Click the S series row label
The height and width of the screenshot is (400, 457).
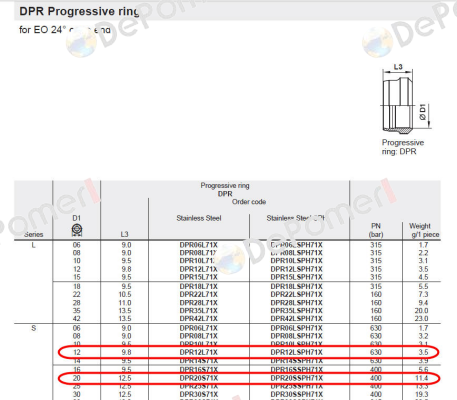pyautogui.click(x=34, y=328)
